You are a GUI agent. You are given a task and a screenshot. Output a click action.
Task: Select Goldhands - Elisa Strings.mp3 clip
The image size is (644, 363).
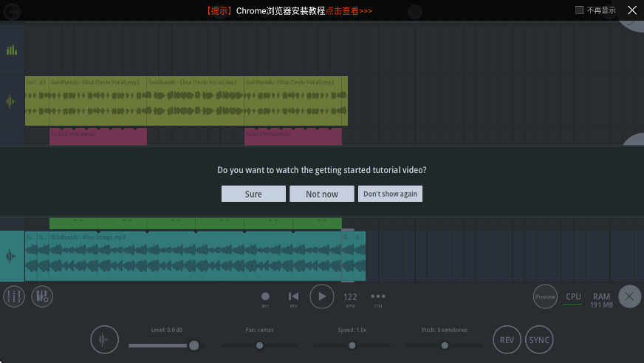195,256
